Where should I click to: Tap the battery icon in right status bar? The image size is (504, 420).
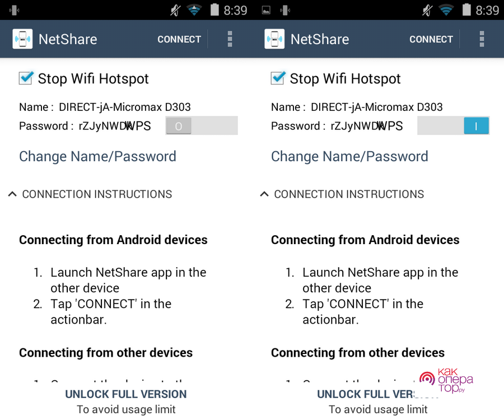[466, 10]
